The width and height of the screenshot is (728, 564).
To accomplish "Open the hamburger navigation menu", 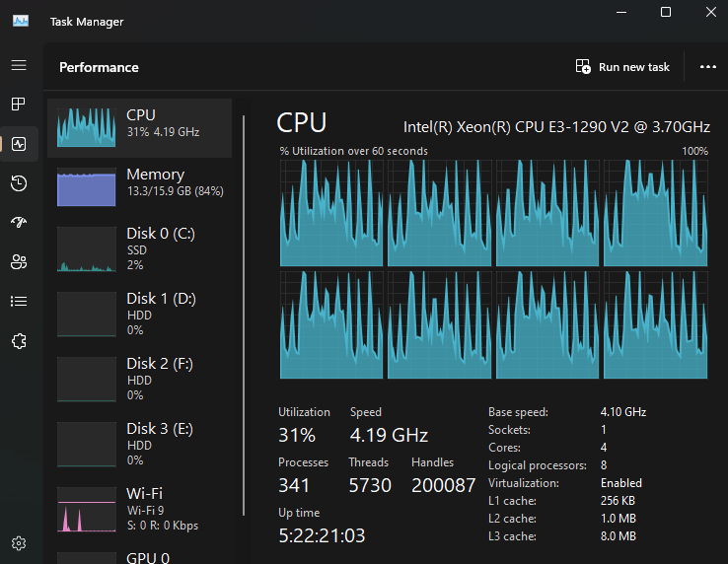I will [x=19, y=65].
